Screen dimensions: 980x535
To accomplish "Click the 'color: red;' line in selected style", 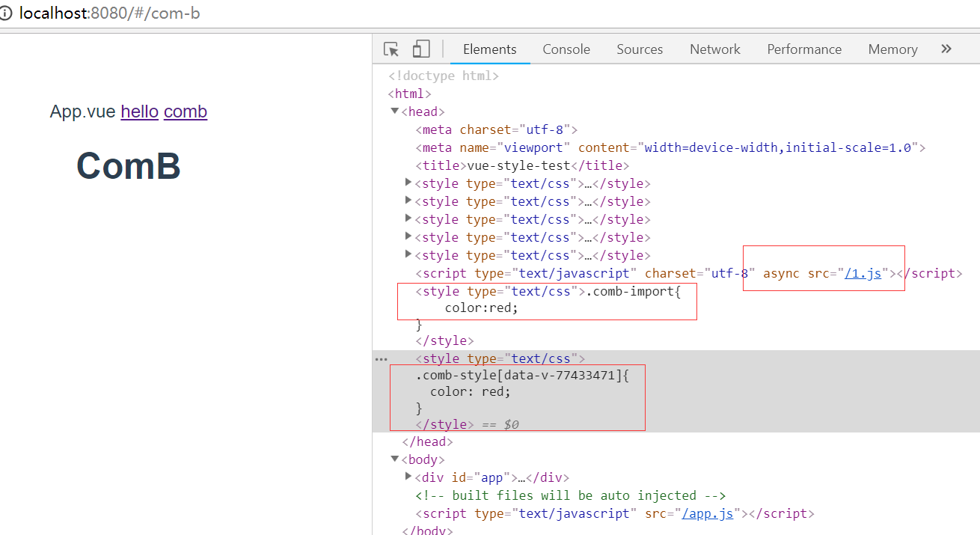I will (471, 392).
